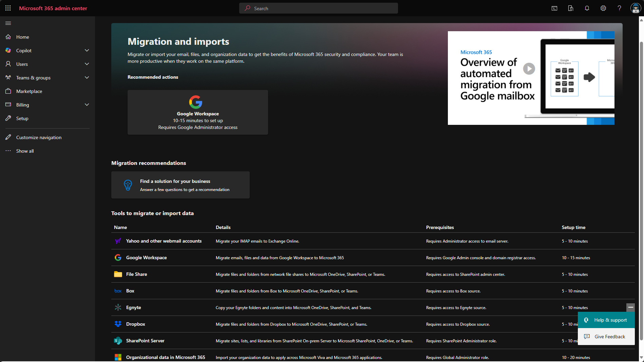Click the Teams & groups icon
The width and height of the screenshot is (644, 362).
[x=8, y=77]
